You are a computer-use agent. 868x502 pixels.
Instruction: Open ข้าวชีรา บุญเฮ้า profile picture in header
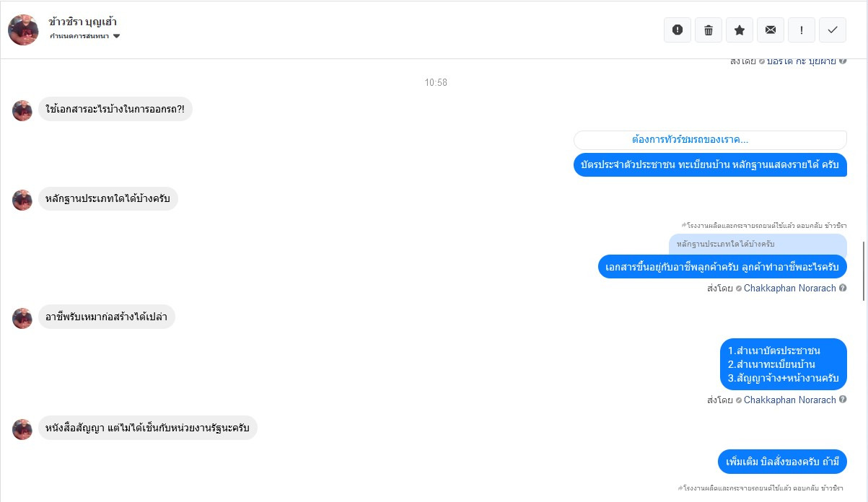click(23, 30)
